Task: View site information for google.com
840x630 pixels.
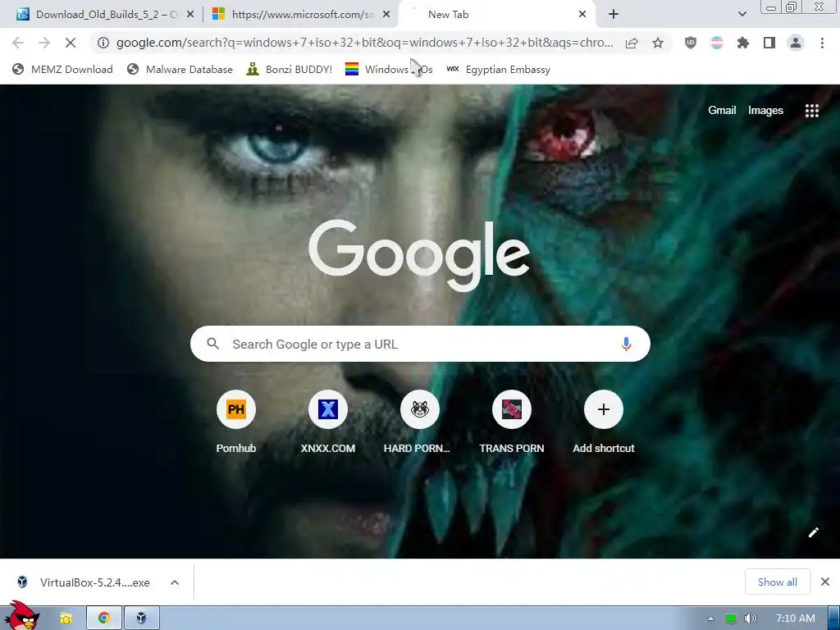Action: point(103,43)
